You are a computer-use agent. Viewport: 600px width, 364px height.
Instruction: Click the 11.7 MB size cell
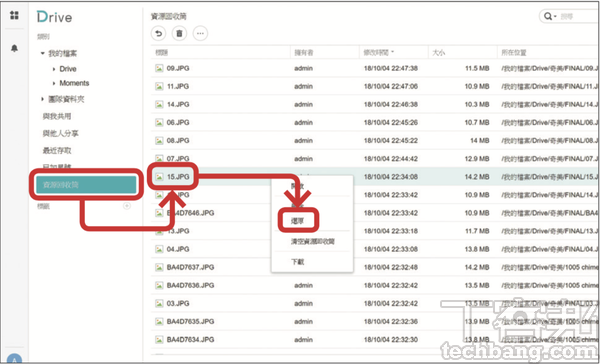pyautogui.click(x=477, y=231)
